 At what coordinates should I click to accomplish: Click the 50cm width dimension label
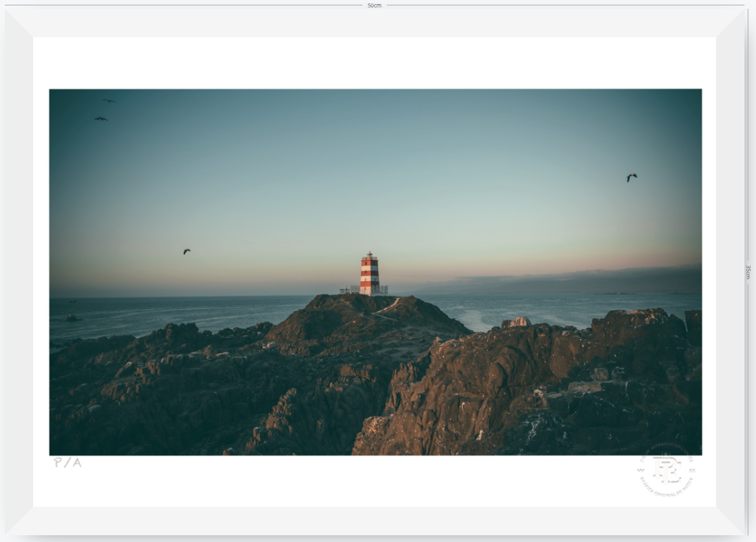(x=374, y=5)
